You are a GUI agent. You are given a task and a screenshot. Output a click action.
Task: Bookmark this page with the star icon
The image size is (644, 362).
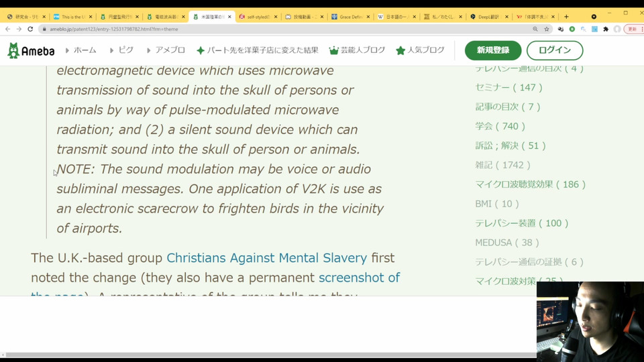coord(547,29)
